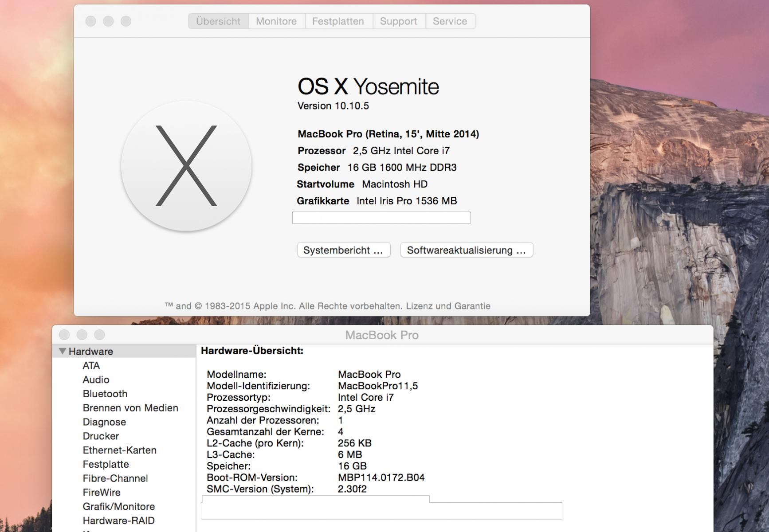The width and height of the screenshot is (769, 532).
Task: Zoom the MacBook Pro system report window
Action: coord(100,335)
